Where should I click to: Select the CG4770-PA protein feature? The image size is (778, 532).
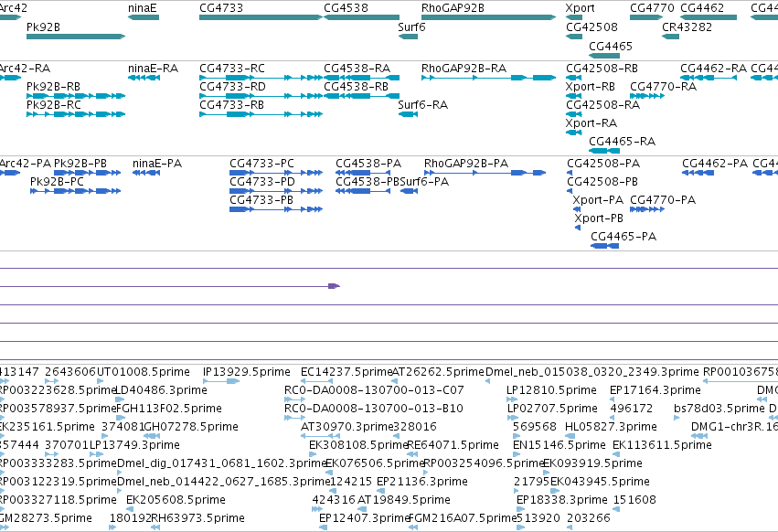click(647, 209)
